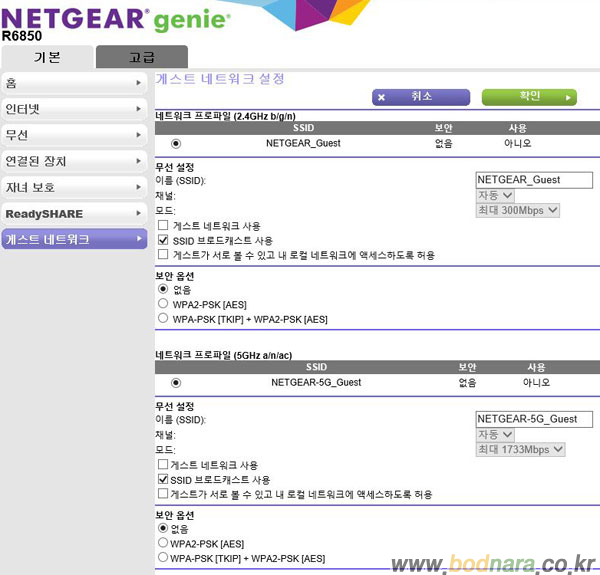Click the X icon on 취소 button
The width and height of the screenshot is (600, 575).
pyautogui.click(x=381, y=98)
